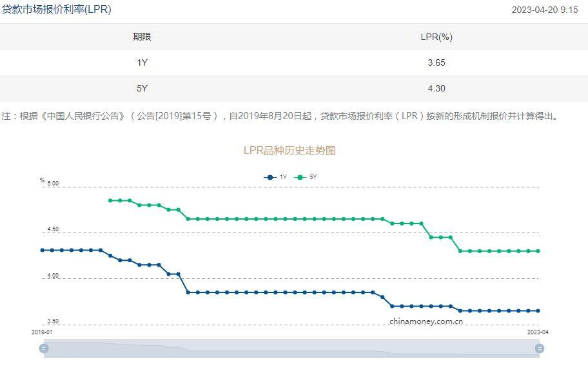Select the first blue 1Y data point
Image resolution: width=588 pixels, height=371 pixels.
point(43,250)
